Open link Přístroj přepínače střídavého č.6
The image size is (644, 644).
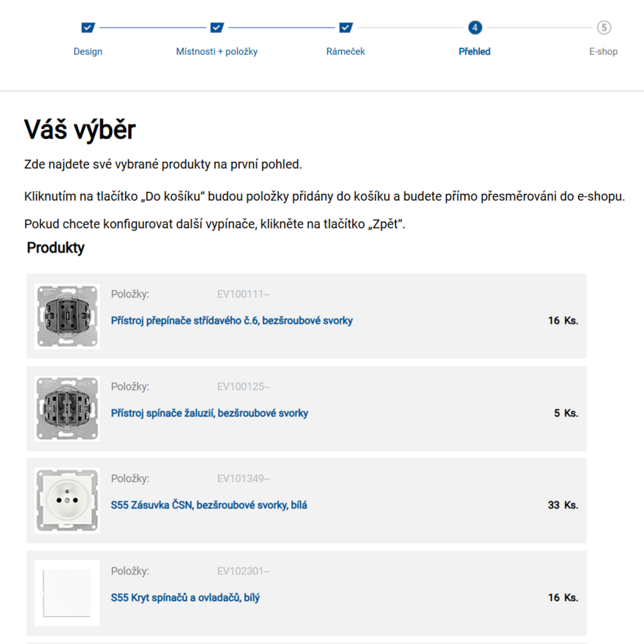pyautogui.click(x=232, y=321)
